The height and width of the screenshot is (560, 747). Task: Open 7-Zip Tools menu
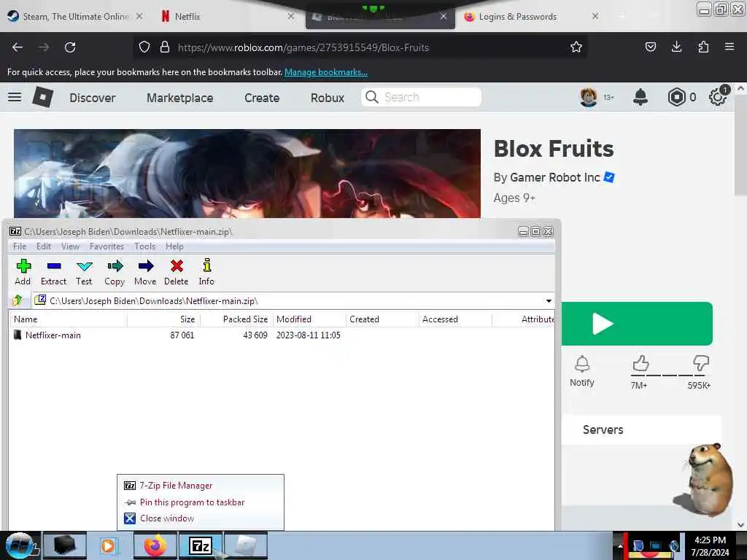click(145, 246)
